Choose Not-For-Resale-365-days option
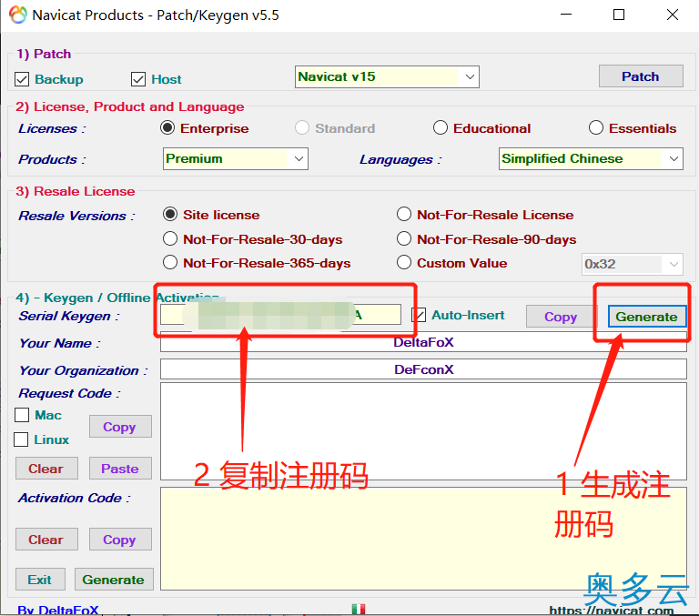 tap(170, 263)
